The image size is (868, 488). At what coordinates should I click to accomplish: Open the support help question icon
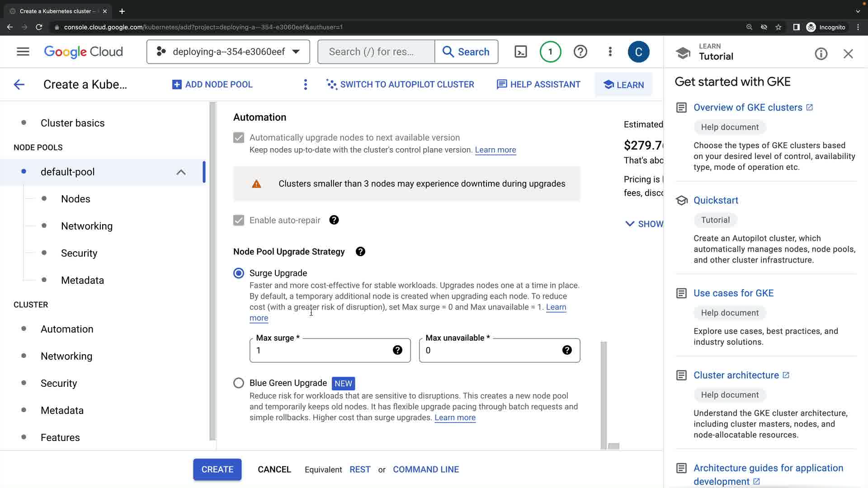(x=580, y=52)
